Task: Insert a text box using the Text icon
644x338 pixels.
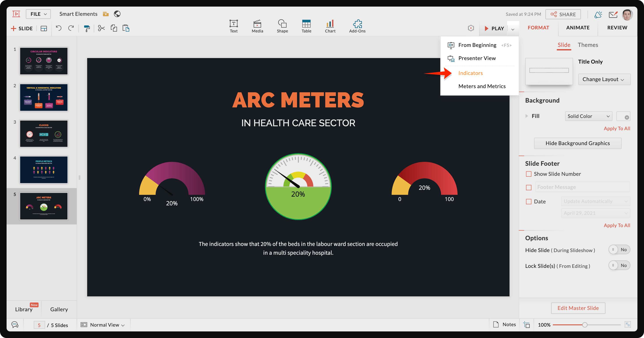Action: point(233,26)
